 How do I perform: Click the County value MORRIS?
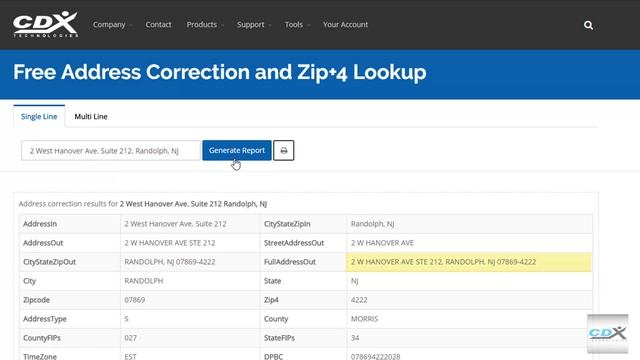pyautogui.click(x=364, y=319)
